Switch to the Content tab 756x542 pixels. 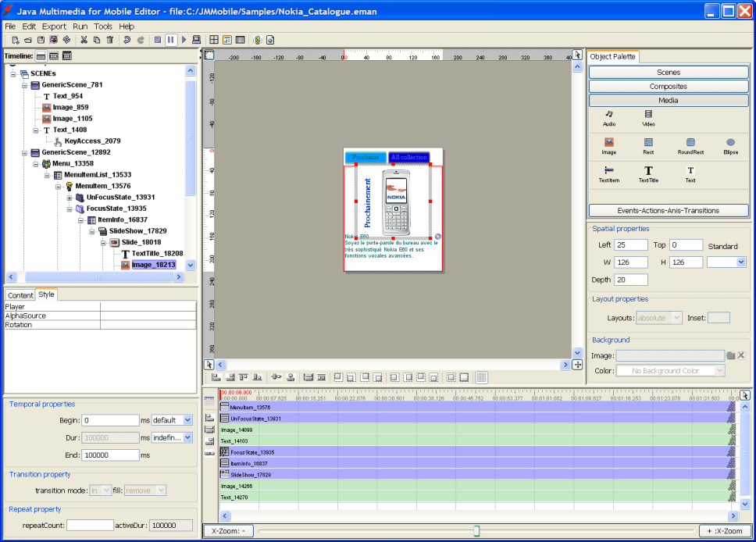click(x=20, y=295)
